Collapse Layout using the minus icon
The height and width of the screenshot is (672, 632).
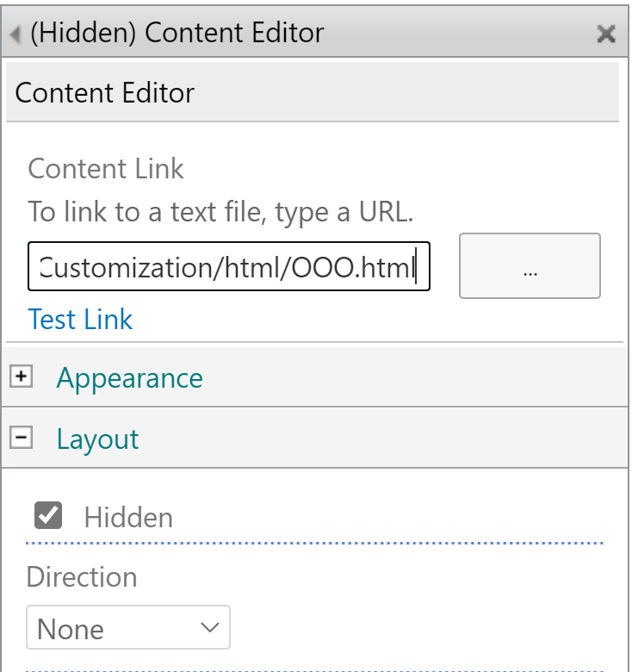click(22, 439)
